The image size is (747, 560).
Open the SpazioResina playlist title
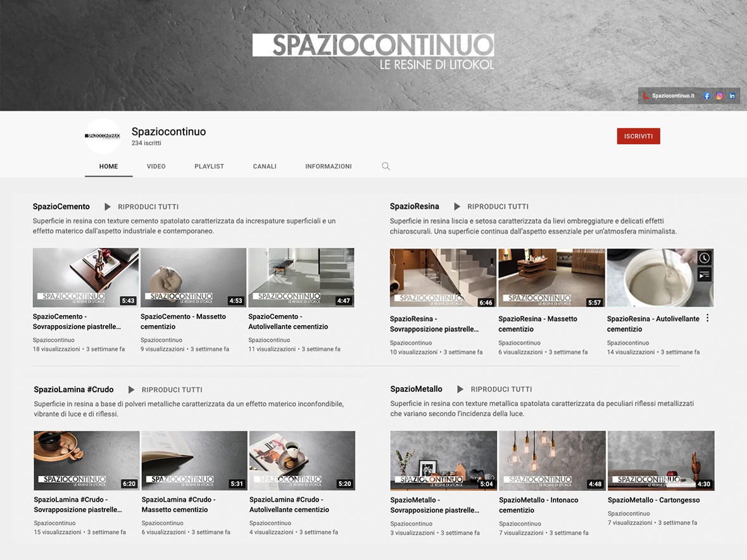coord(415,207)
